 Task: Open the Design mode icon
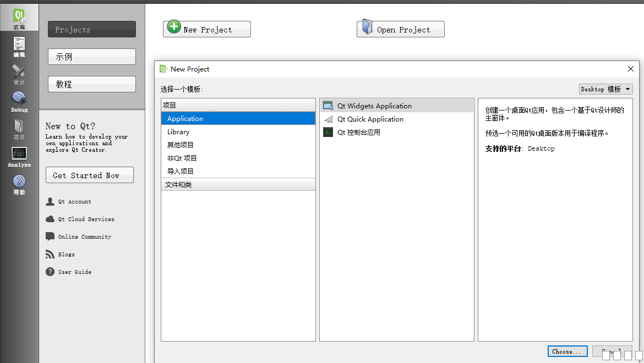[19, 74]
